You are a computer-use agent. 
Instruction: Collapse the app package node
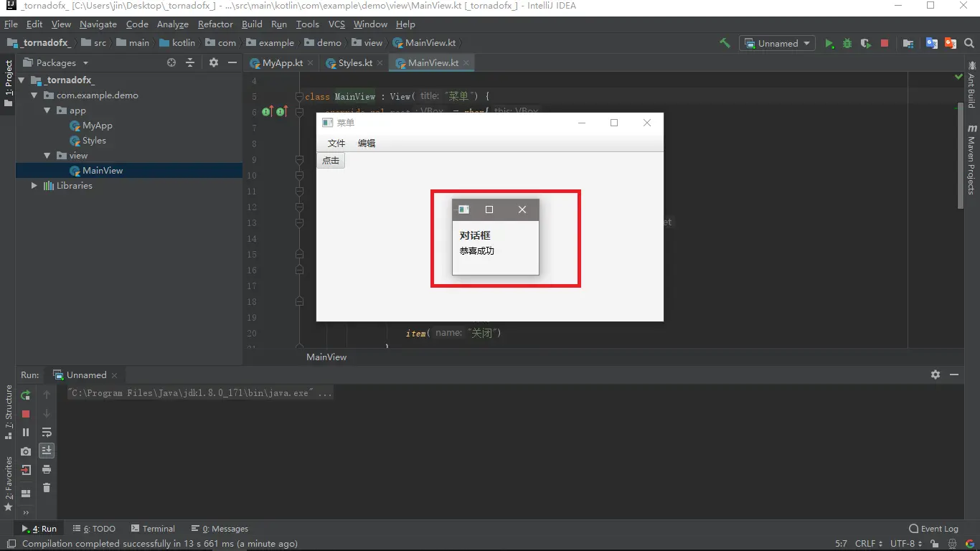(47, 110)
